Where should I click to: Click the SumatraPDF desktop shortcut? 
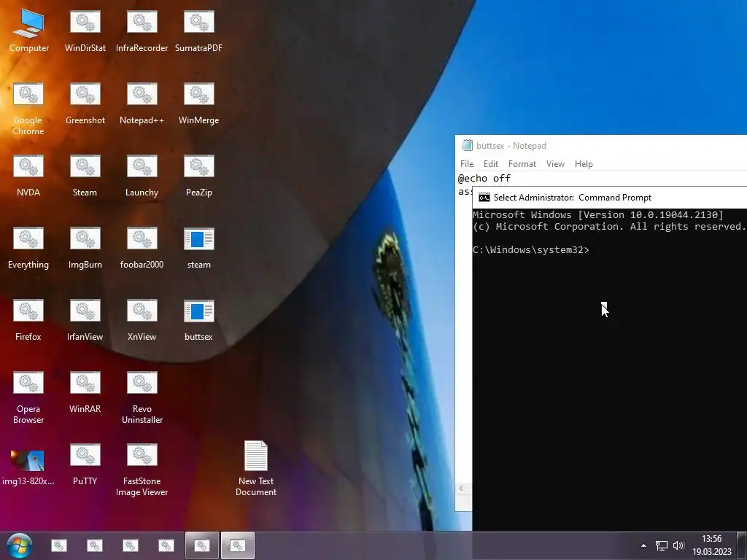198,31
